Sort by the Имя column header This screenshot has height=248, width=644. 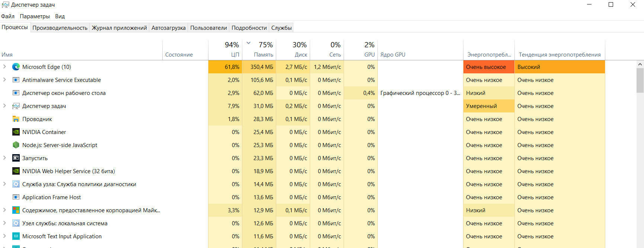81,50
